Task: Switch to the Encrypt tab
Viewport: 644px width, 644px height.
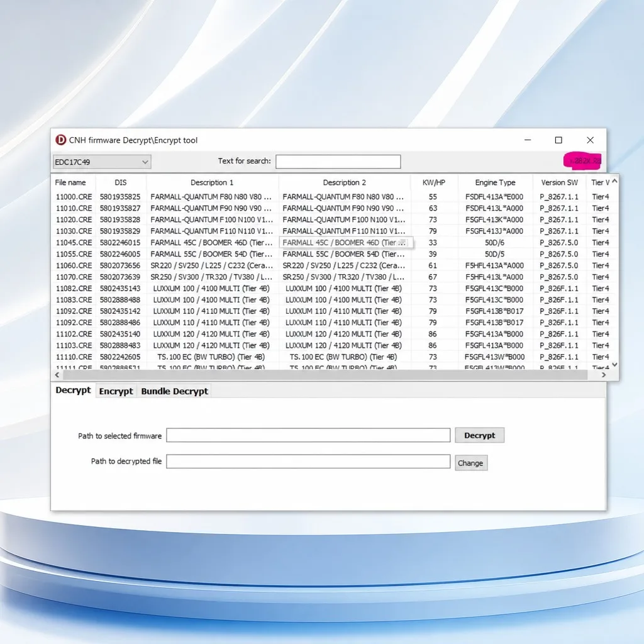Action: [x=116, y=391]
